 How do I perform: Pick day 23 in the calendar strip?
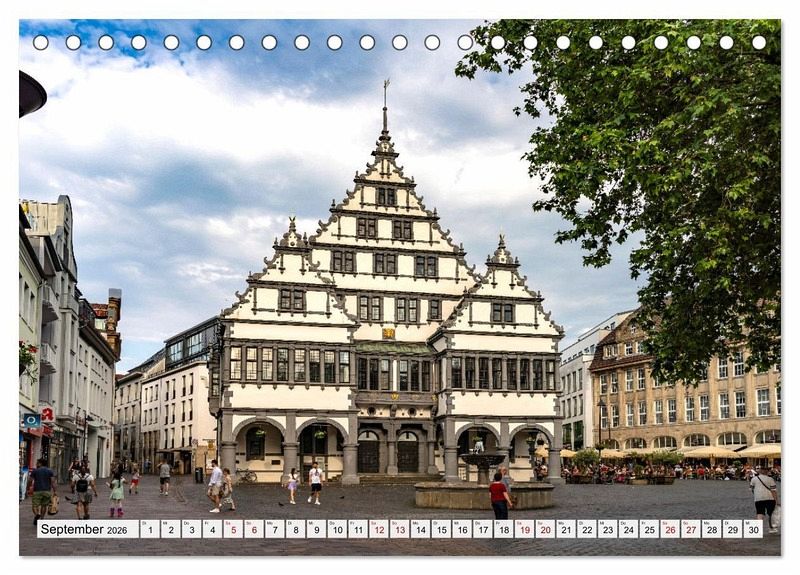tap(607, 529)
